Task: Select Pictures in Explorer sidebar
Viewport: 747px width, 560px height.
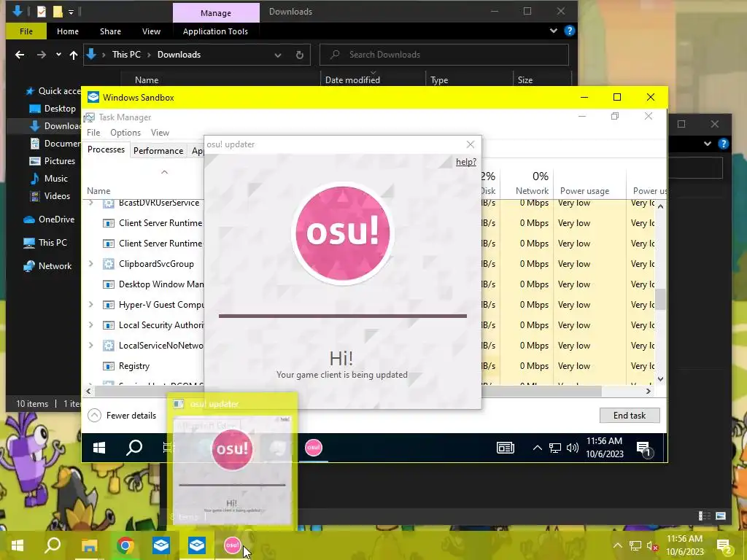Action: tap(59, 161)
